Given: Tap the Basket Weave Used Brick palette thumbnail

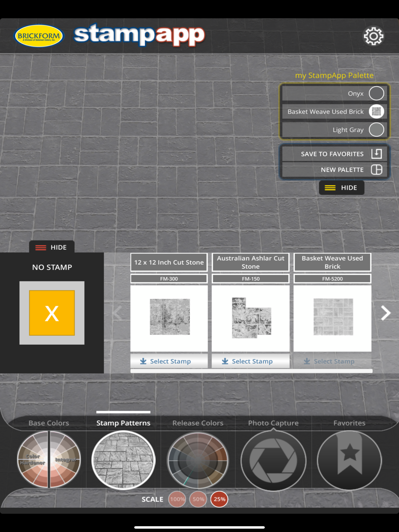Looking at the screenshot, I should [x=376, y=111].
